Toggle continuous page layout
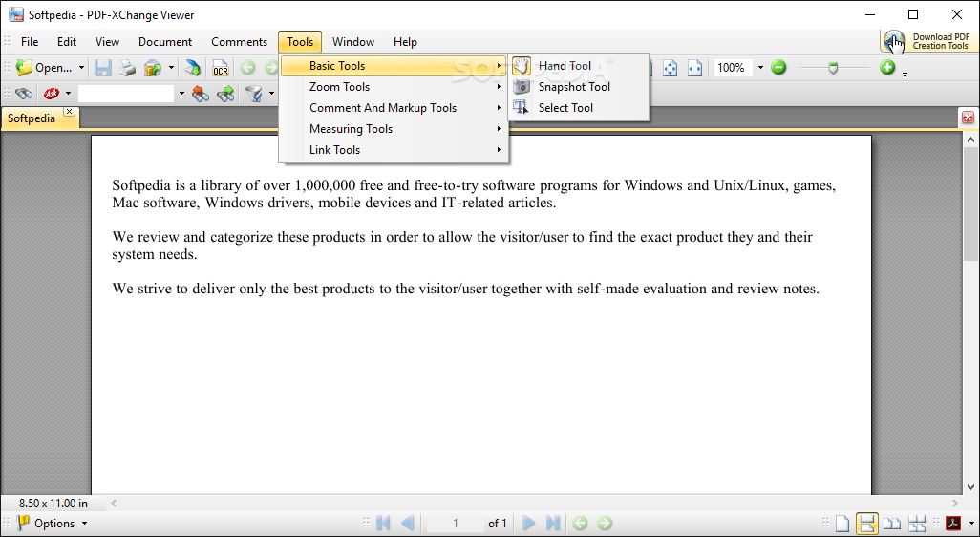980x537 pixels. (867, 524)
